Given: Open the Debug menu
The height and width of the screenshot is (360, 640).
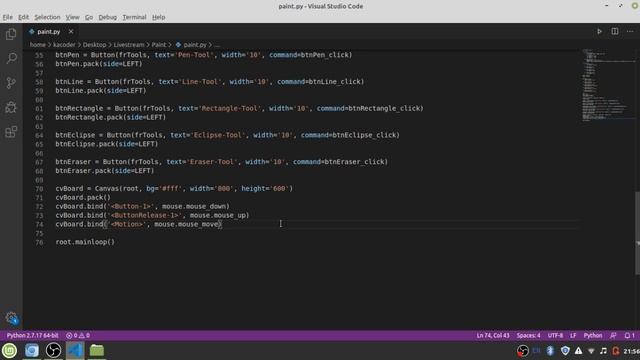Looking at the screenshot, I should coord(108,17).
